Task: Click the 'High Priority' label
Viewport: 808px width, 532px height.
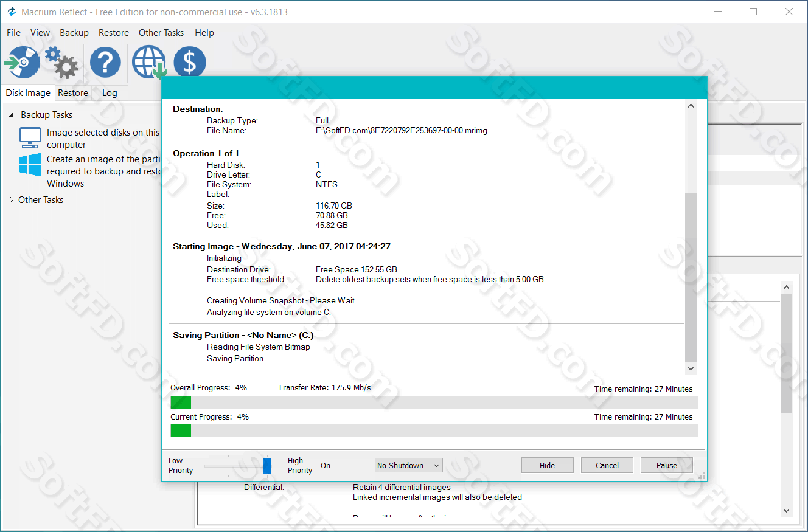Action: click(300, 466)
